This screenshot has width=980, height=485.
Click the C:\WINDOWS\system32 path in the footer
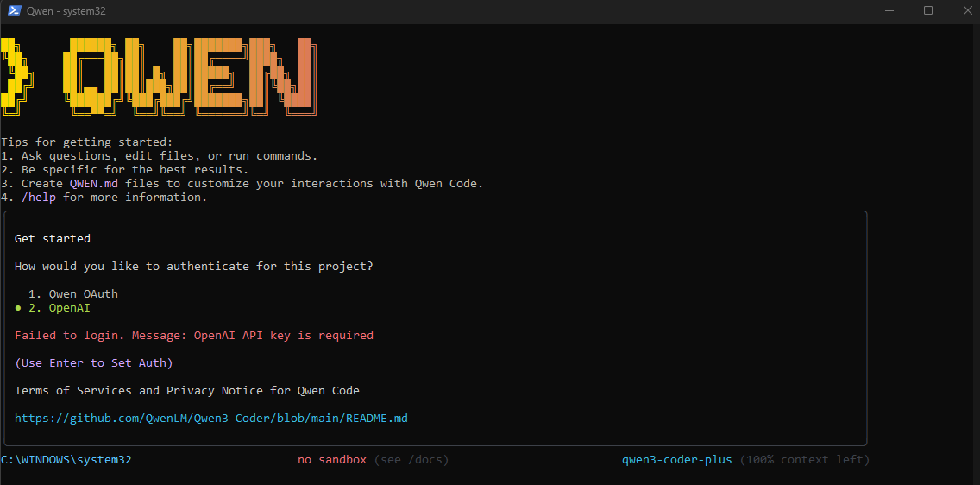[x=66, y=460]
